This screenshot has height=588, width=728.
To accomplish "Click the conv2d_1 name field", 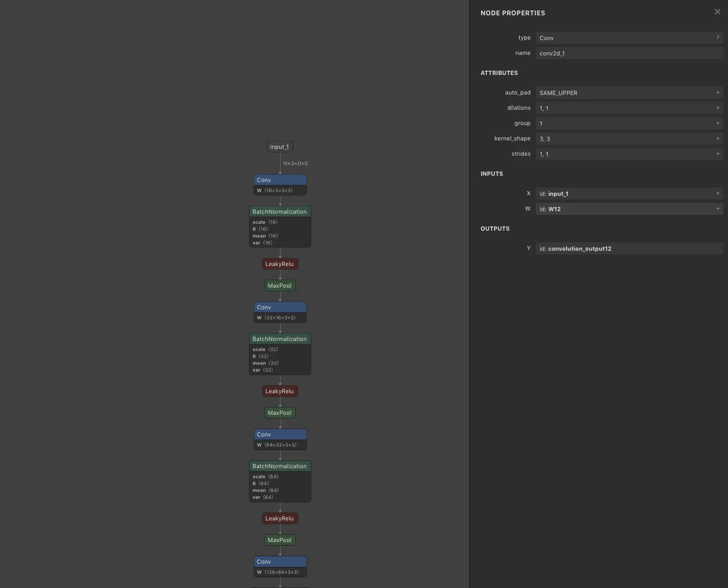I will (x=629, y=53).
